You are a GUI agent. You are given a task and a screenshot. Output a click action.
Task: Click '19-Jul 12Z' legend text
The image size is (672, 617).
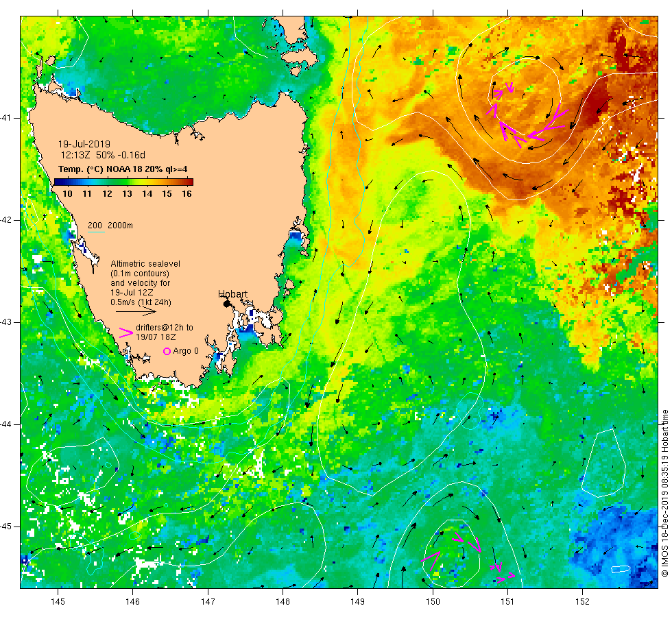pos(132,293)
